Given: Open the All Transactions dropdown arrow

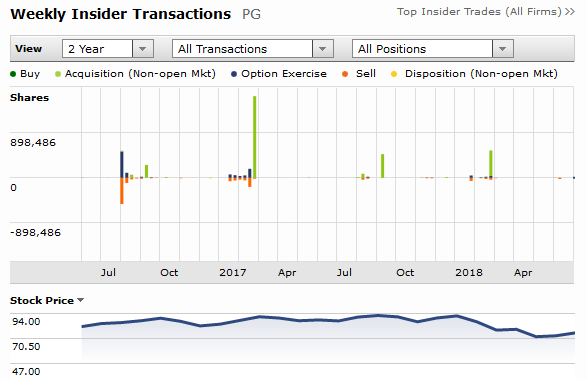Looking at the screenshot, I should coord(323,49).
